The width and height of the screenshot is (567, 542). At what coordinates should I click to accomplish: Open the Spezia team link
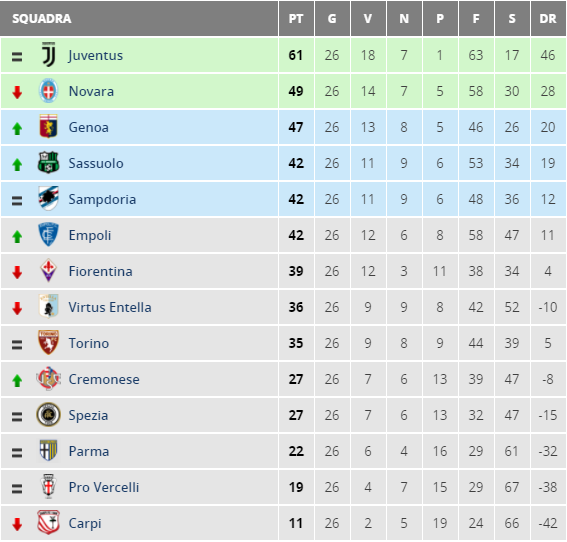pos(88,415)
